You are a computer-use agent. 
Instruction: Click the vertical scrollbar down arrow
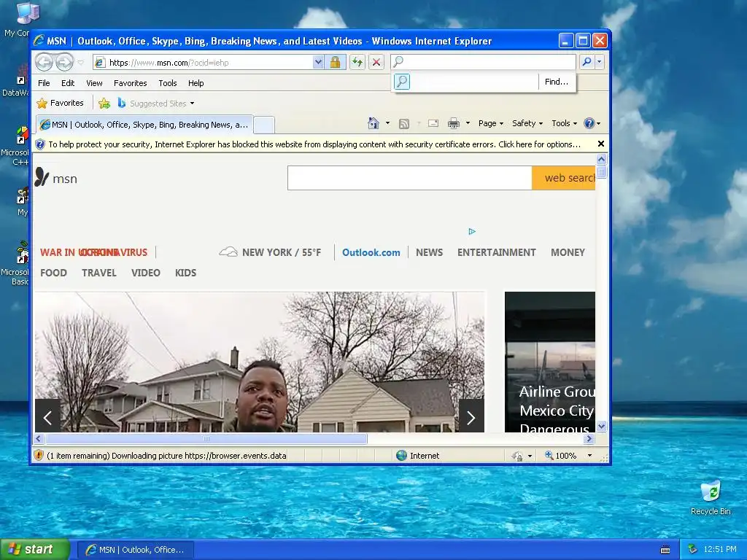pyautogui.click(x=601, y=426)
